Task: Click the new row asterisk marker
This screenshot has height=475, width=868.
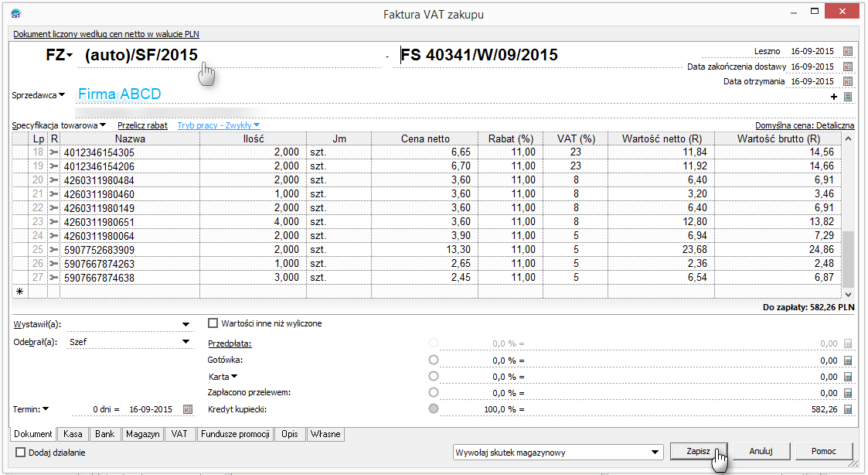Action: [20, 291]
